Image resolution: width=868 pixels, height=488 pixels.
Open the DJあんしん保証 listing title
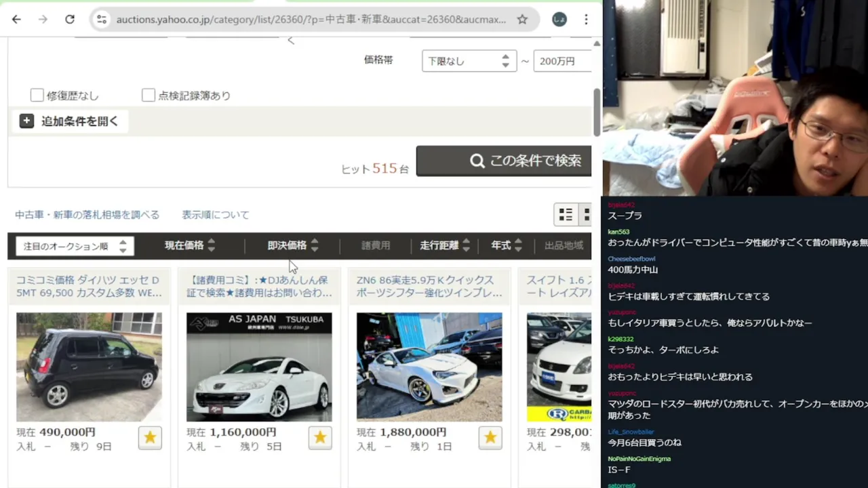coord(259,286)
